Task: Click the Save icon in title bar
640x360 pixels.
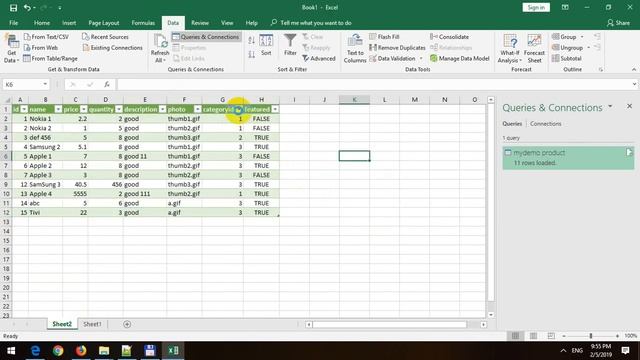Action: click(13, 8)
